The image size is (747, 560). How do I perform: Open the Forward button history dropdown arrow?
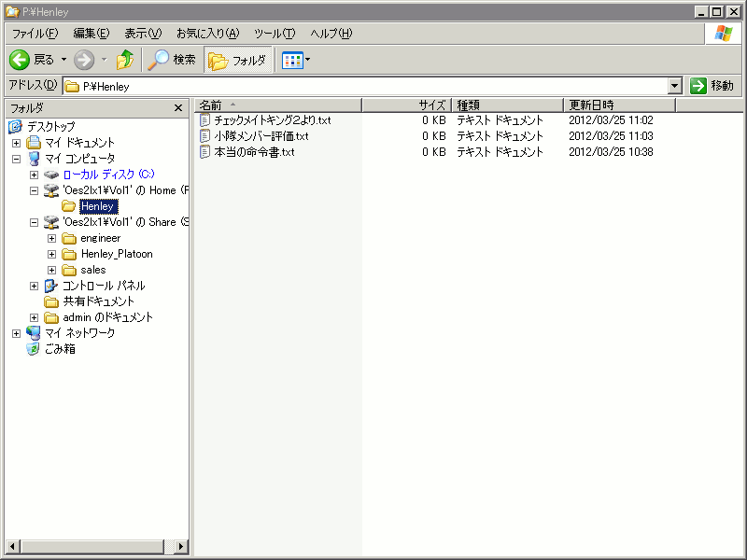click(x=105, y=60)
